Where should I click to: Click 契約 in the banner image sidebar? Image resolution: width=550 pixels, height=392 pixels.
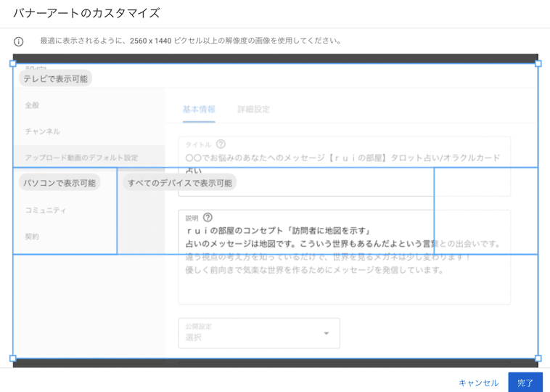click(x=32, y=237)
